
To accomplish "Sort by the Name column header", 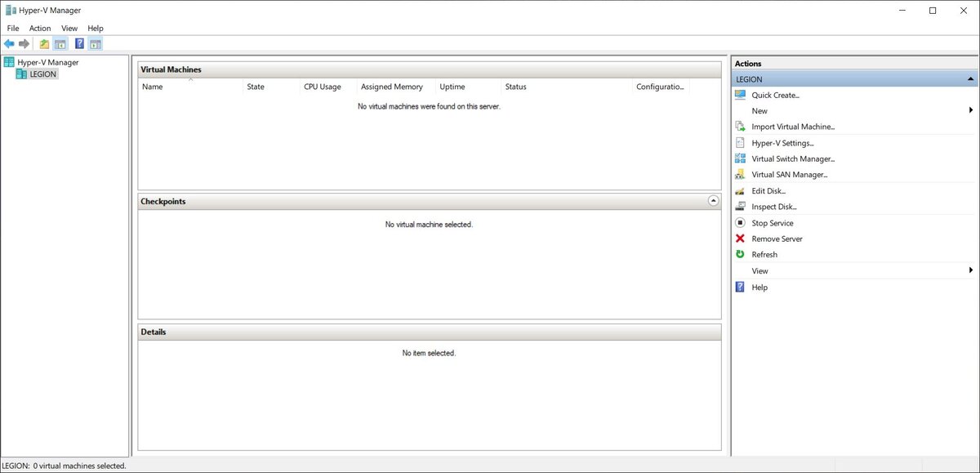I will pyautogui.click(x=190, y=87).
